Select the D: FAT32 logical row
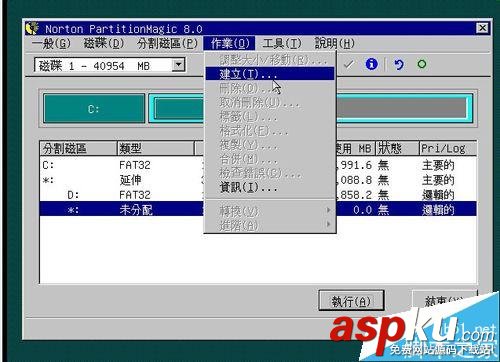Screen dimensions: 500x362 (x=258, y=195)
